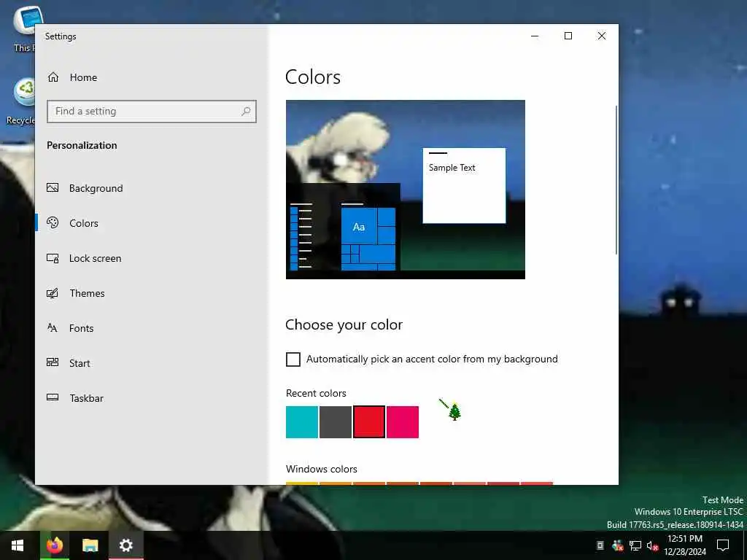This screenshot has height=560, width=747.
Task: Pick the pink recent color swatch
Action: coord(403,422)
